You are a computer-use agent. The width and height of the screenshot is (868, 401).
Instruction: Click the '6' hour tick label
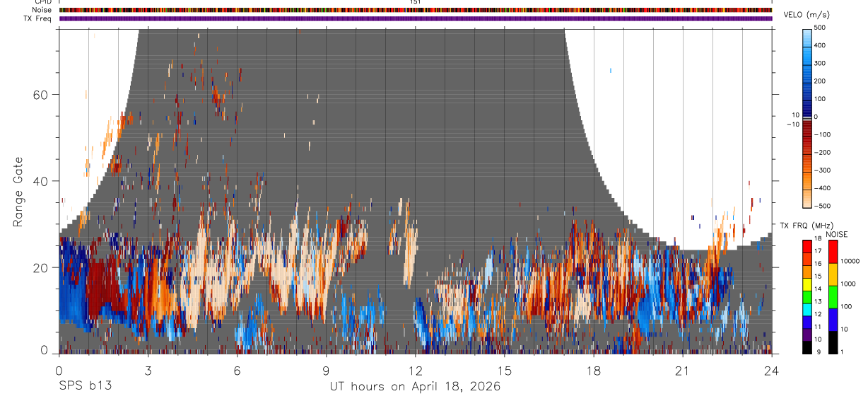(x=237, y=371)
